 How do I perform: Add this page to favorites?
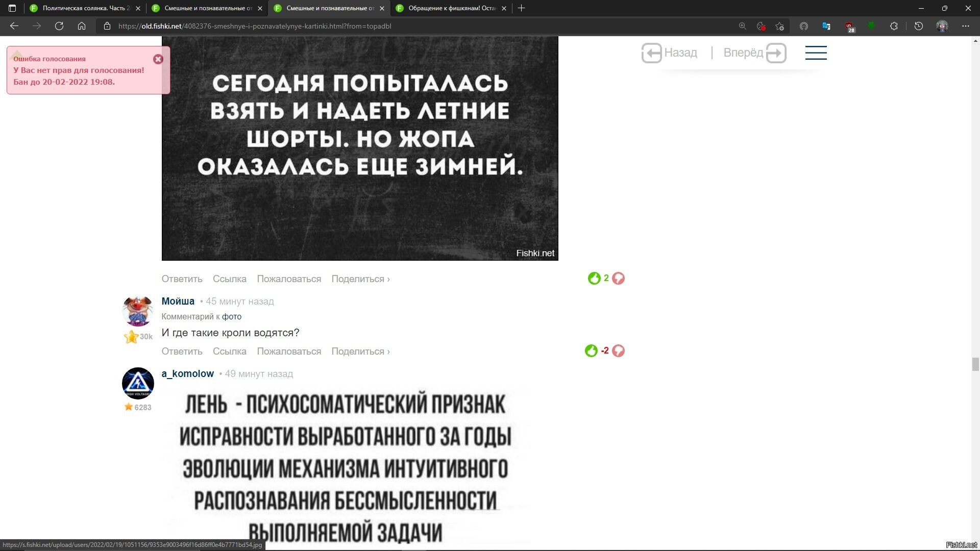pyautogui.click(x=779, y=26)
